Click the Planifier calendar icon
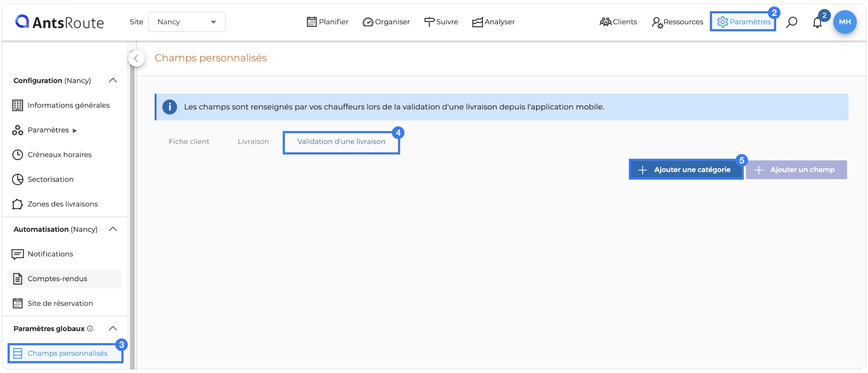 click(312, 22)
